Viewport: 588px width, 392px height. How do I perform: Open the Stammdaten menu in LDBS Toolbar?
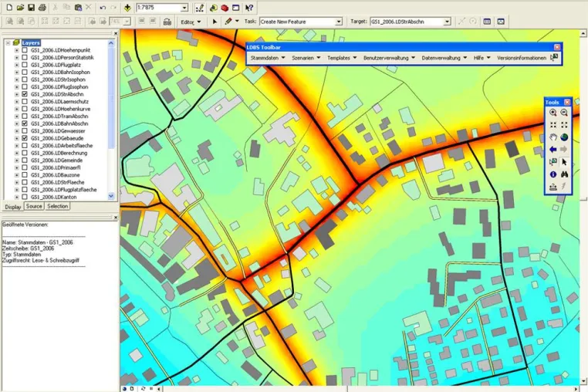tap(268, 58)
